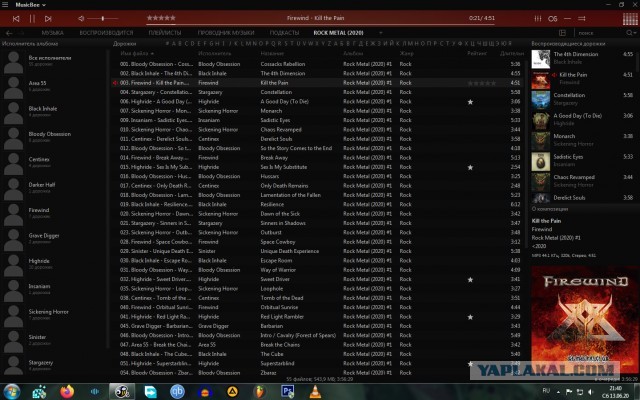Screen dimensions: 640x400
Task: Switch to the МУЗЫКА tab
Action: 53,33
